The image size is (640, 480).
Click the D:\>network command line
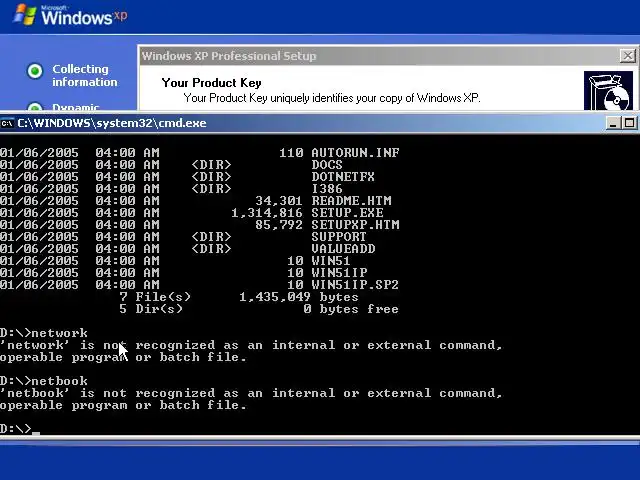point(44,333)
